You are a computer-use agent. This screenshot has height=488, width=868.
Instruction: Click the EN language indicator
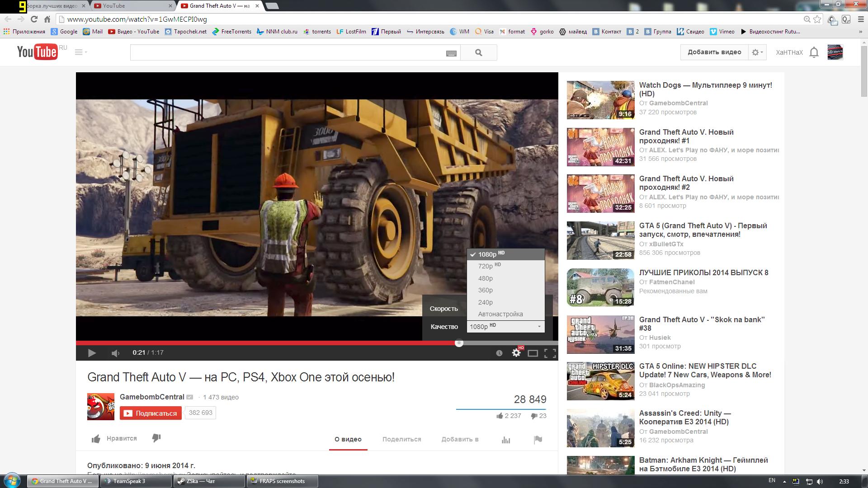(x=772, y=481)
